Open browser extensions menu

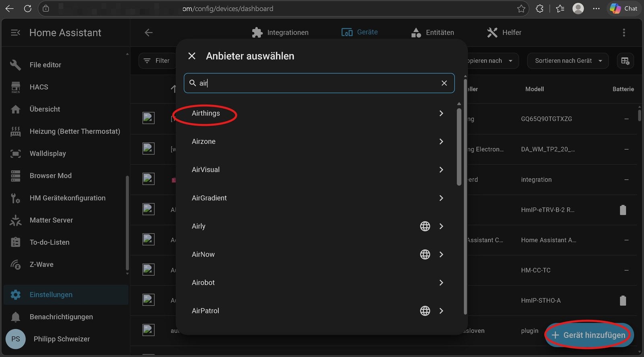pyautogui.click(x=540, y=8)
